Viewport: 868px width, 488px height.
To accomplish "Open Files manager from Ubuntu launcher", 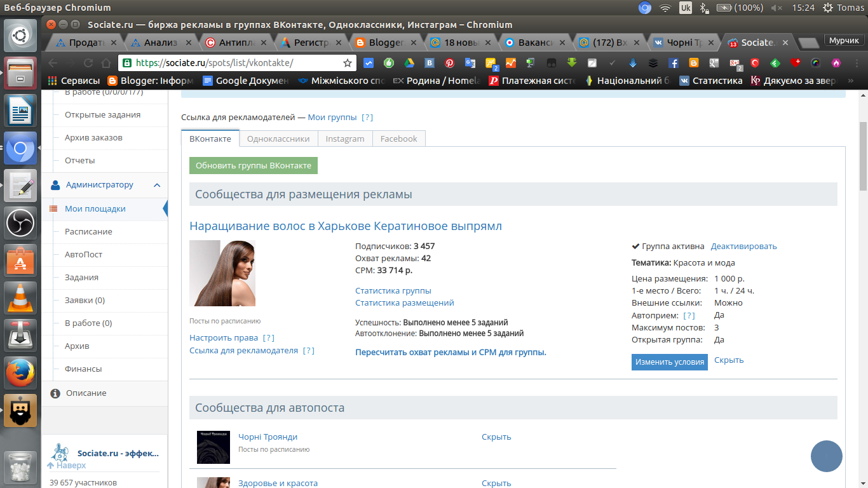I will 21,73.
